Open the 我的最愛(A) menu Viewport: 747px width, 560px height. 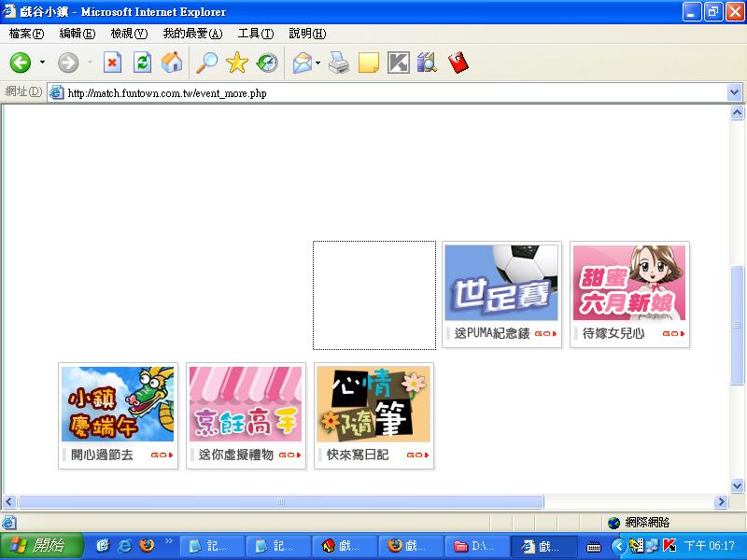click(192, 34)
